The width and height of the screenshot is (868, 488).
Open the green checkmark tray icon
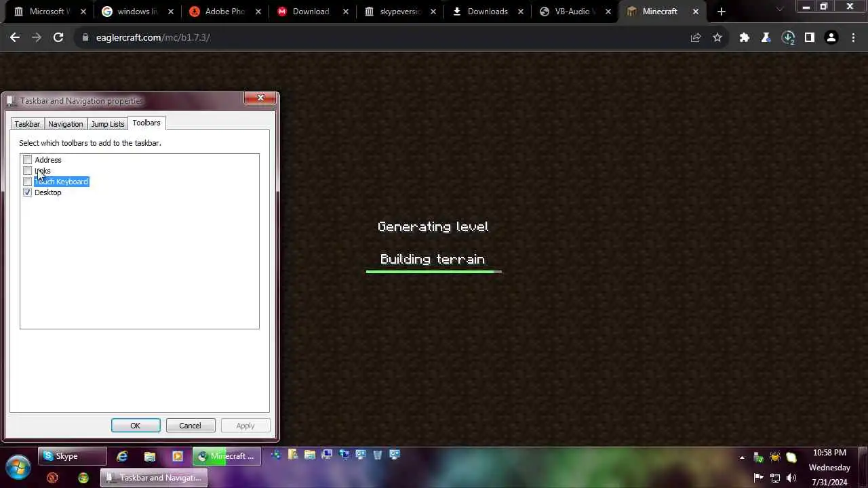coord(759,457)
